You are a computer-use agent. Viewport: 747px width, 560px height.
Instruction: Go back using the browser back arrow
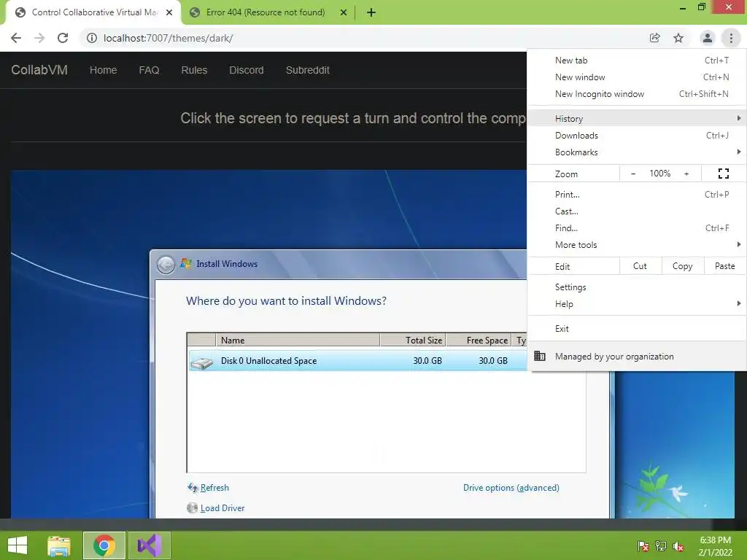click(16, 38)
